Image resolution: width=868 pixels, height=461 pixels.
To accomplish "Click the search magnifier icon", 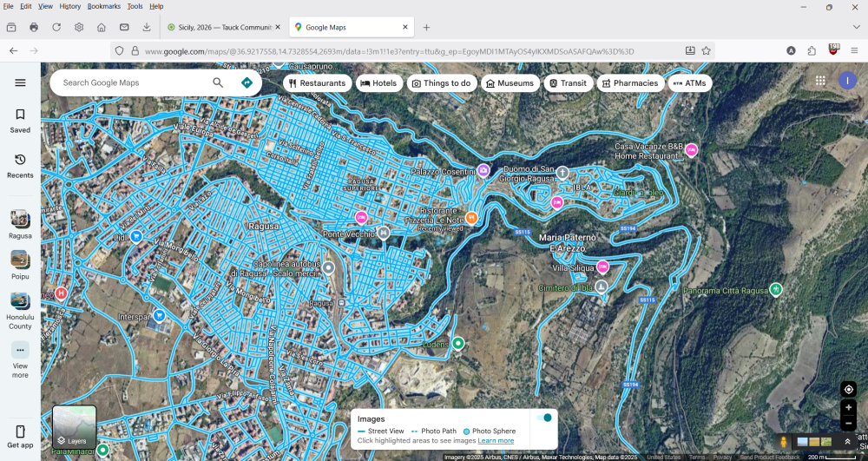I will [x=218, y=82].
